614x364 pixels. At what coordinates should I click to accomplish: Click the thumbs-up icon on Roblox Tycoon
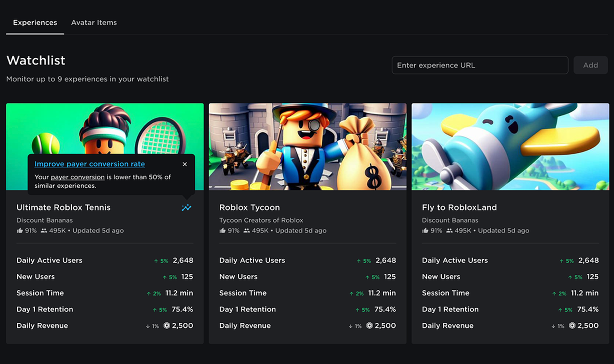pyautogui.click(x=222, y=230)
